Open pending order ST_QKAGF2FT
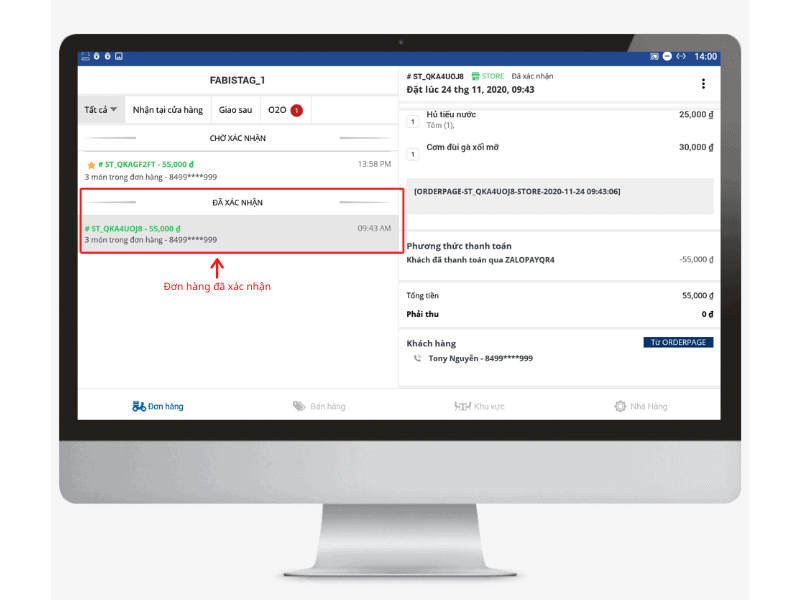The width and height of the screenshot is (800, 600). (x=240, y=169)
